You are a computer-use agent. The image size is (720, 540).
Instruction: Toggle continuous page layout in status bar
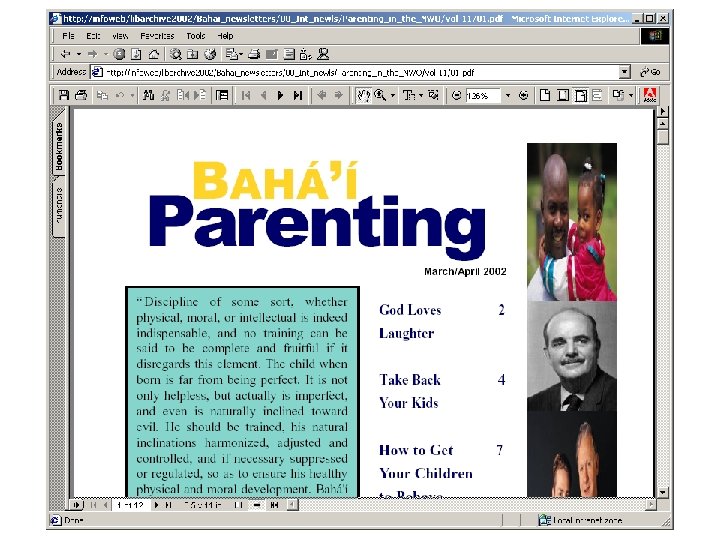(x=257, y=505)
